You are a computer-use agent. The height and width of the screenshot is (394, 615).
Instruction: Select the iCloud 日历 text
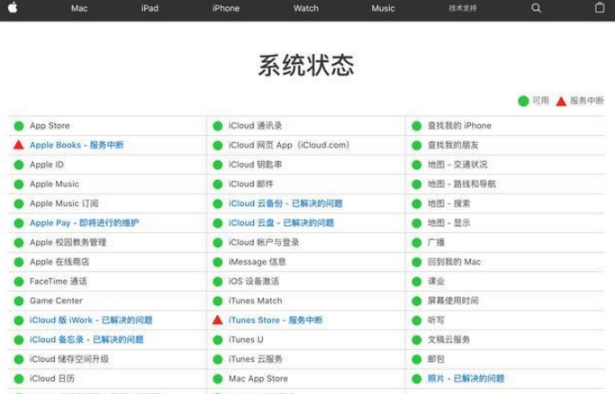52,379
